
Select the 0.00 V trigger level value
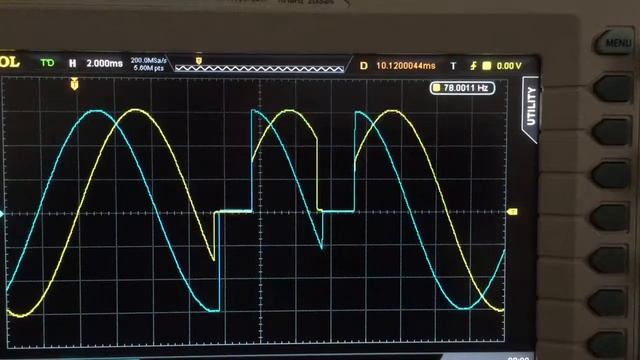[x=509, y=66]
